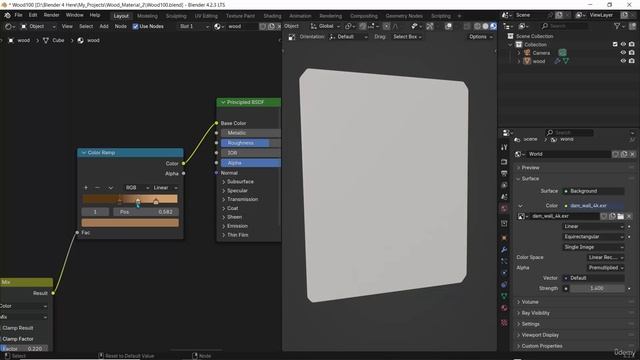Open the Slot 1 material slot dropdown
This screenshot has height=360, width=640.
coord(194,26)
